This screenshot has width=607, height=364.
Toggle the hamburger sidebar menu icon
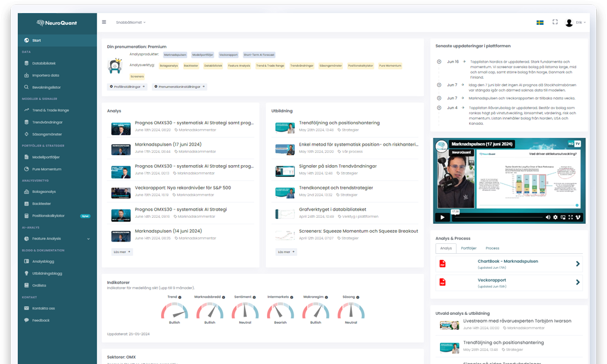pos(104,22)
